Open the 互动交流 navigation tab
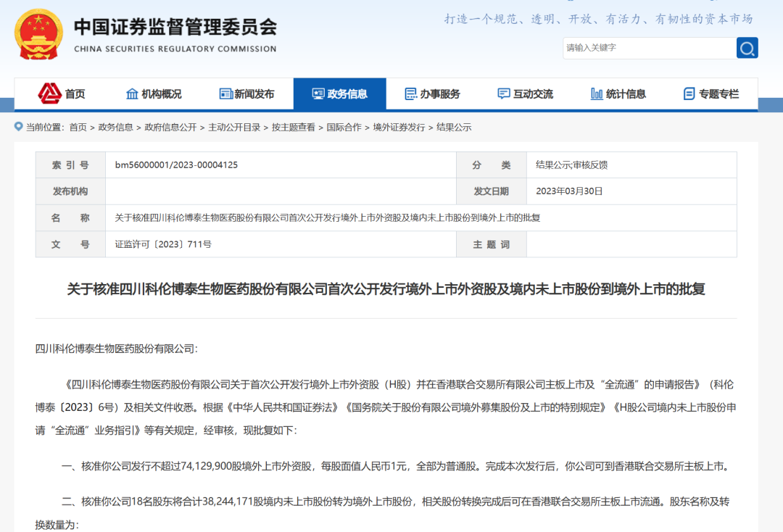 coord(526,93)
